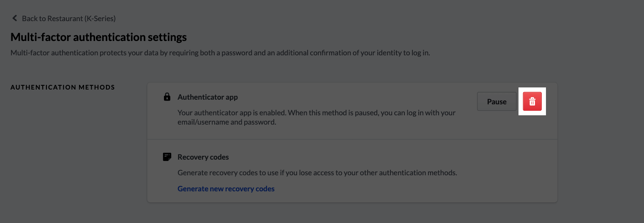Click the back chevron arrow icon
This screenshot has width=644, height=223.
pos(15,18)
